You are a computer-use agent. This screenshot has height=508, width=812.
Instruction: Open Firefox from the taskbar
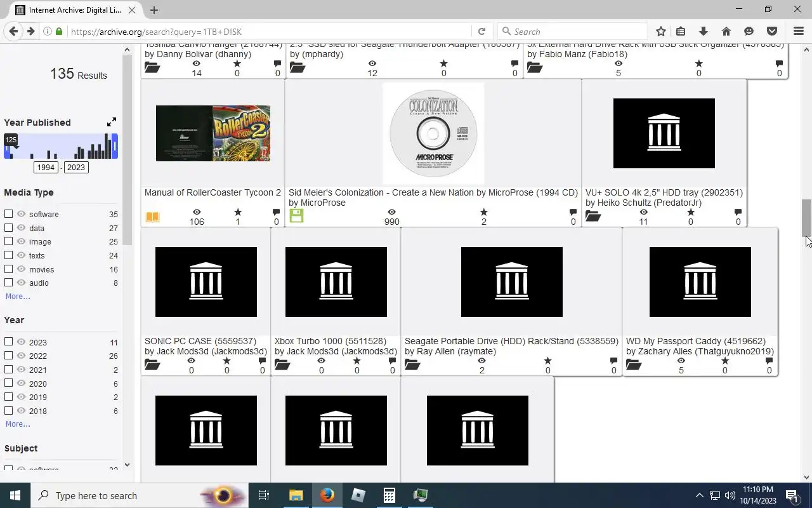[x=327, y=495]
